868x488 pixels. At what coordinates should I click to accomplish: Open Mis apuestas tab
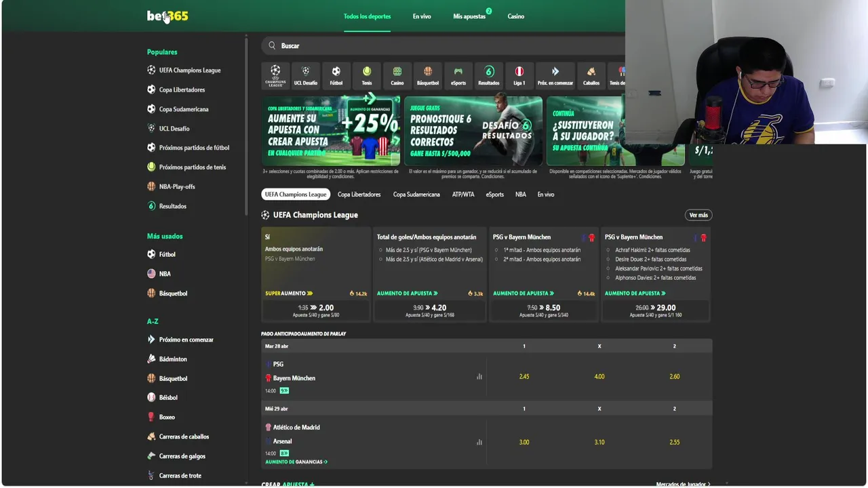469,16
